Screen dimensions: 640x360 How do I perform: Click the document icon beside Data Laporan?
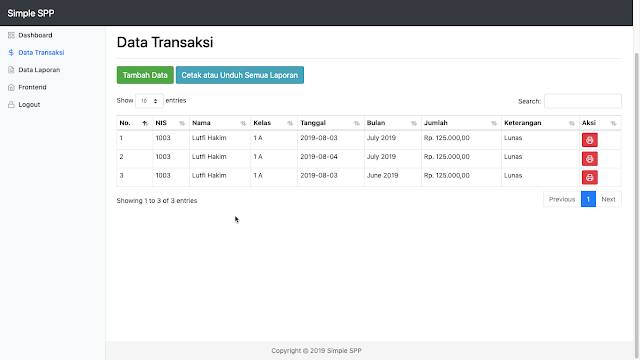coord(11,70)
